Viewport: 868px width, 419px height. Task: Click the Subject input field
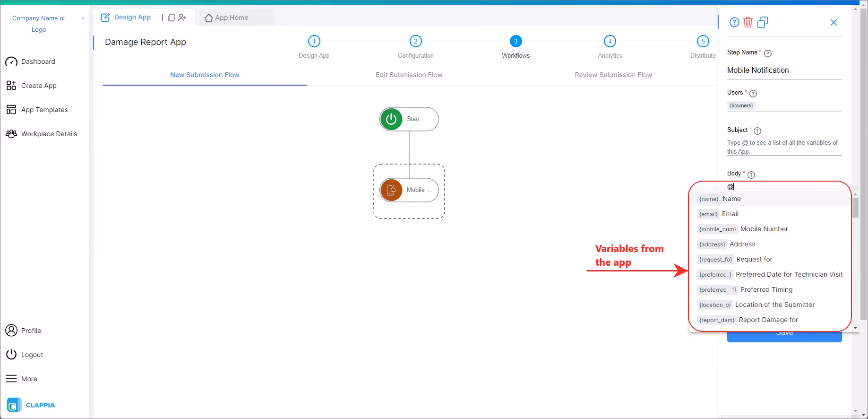(x=784, y=147)
